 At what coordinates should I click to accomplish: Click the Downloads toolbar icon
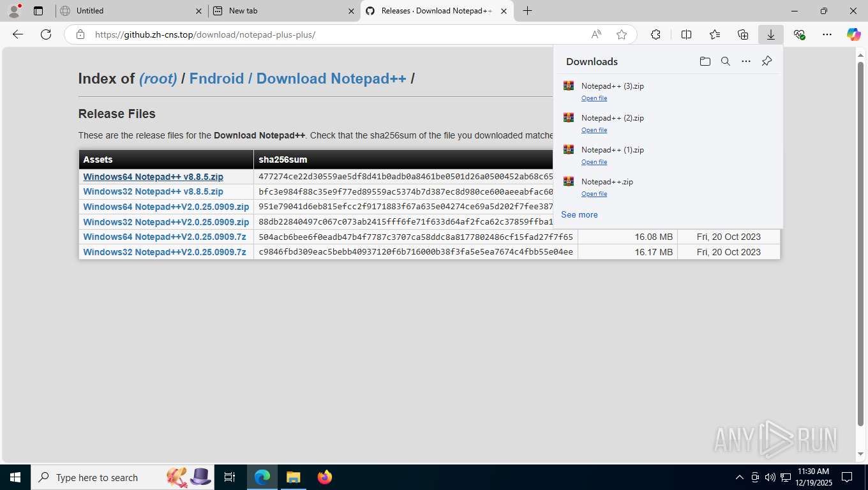tap(771, 34)
